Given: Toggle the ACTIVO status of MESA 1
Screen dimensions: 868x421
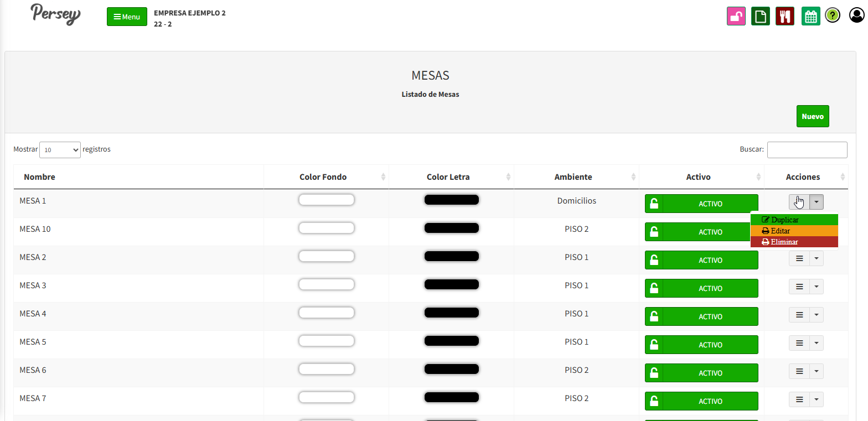Looking at the screenshot, I should click(x=701, y=204).
